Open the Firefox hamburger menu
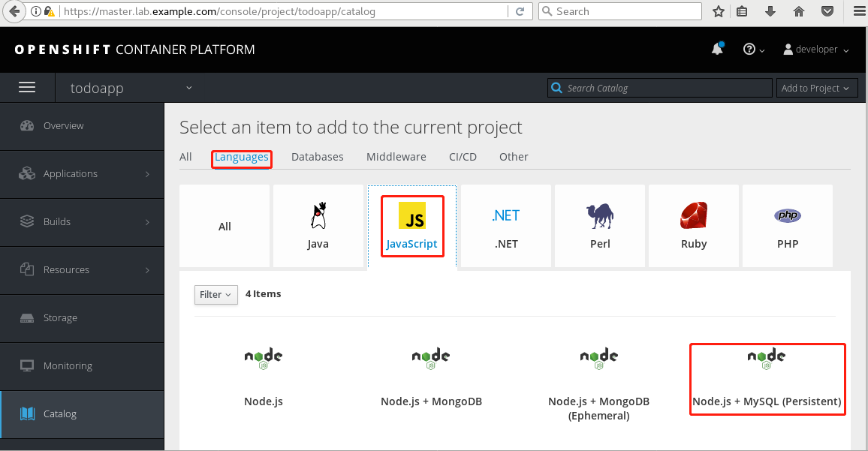Screen dimensions: 868x451 pos(859,11)
